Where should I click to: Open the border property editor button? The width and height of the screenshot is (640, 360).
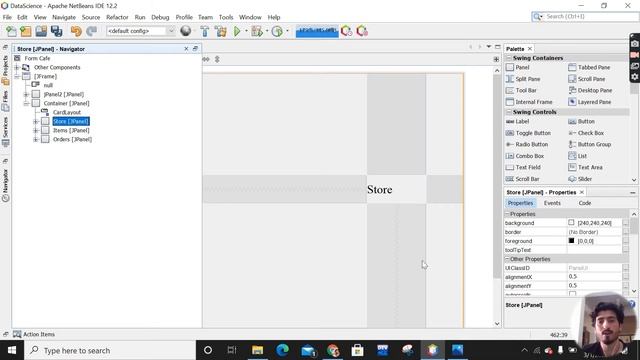point(625,232)
